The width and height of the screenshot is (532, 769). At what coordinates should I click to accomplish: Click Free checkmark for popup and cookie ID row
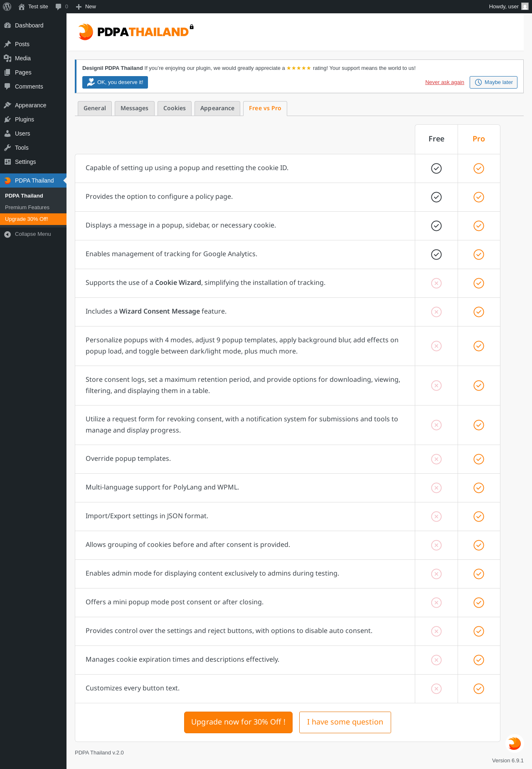(436, 168)
